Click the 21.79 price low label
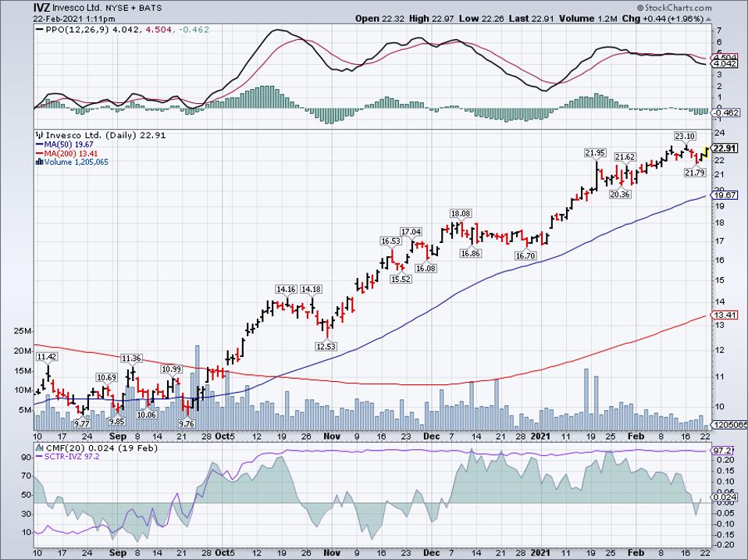Image resolution: width=748 pixels, height=560 pixels. point(694,173)
